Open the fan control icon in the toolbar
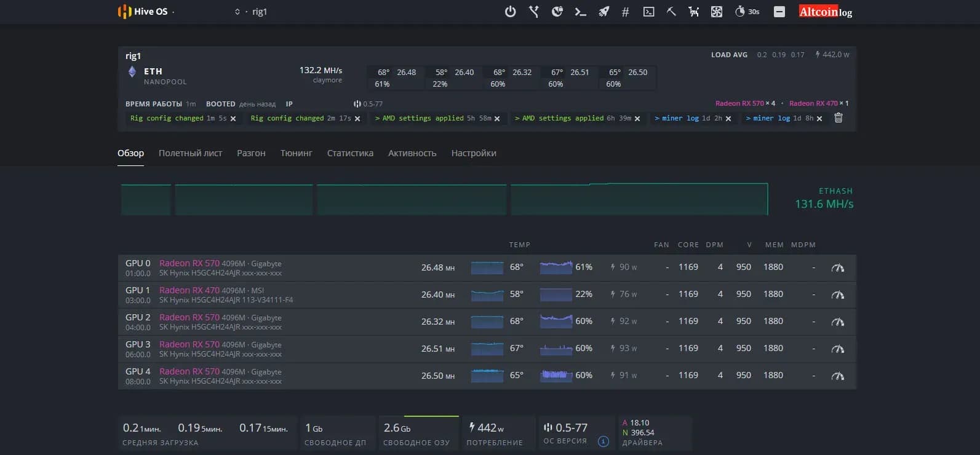Viewport: 980px width, 455px height. [717, 12]
